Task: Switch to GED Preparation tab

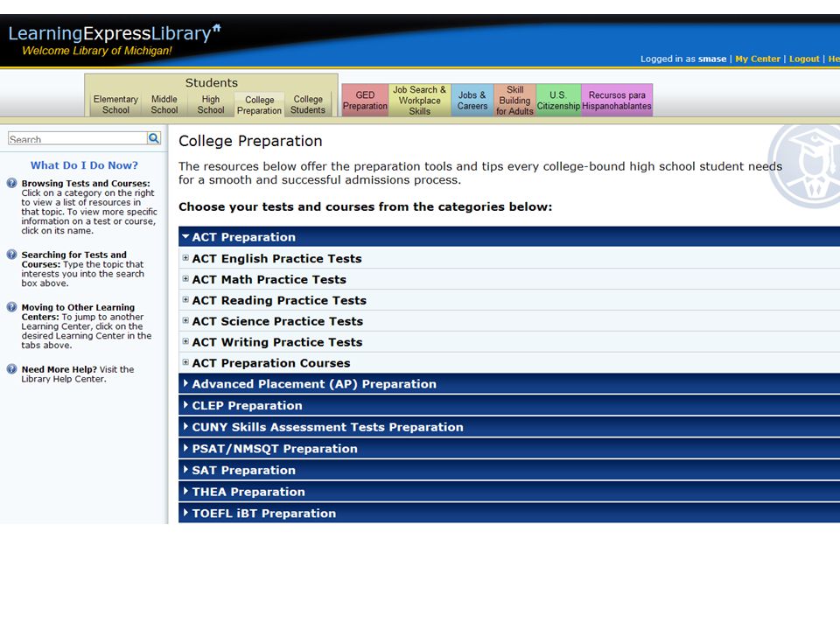Action: 366,100
